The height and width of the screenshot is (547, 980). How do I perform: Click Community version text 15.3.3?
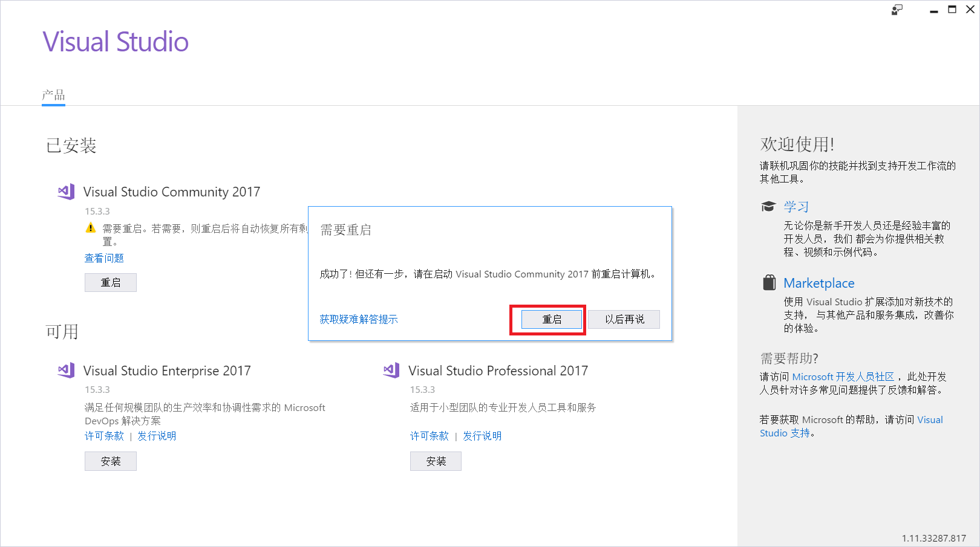click(x=97, y=211)
